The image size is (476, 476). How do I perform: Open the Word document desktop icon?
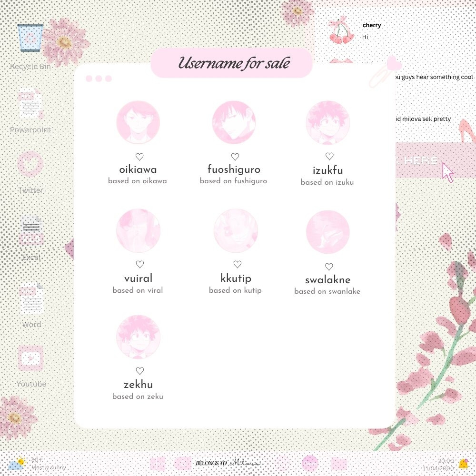point(31,298)
